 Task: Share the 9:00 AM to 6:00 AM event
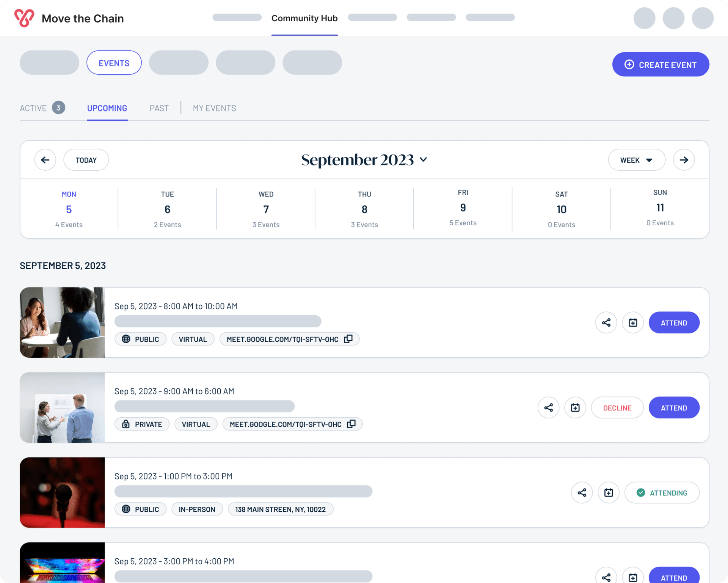point(548,407)
